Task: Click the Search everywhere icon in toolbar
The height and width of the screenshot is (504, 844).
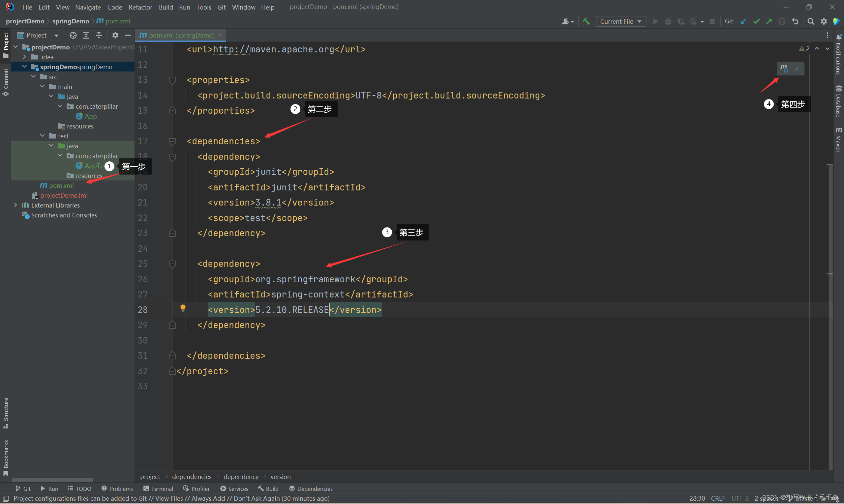Action: pyautogui.click(x=811, y=22)
